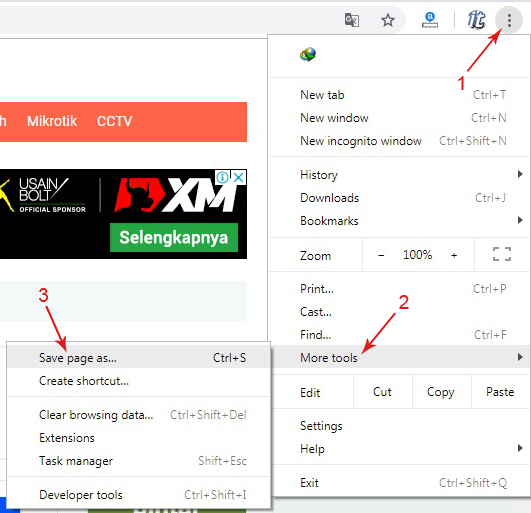
Task: Click the Google Translate icon in address bar
Action: [x=352, y=20]
